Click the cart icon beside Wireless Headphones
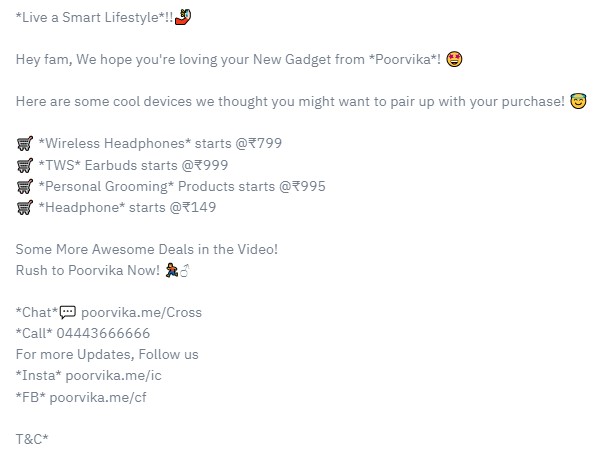This screenshot has width=596, height=455. click(25, 144)
